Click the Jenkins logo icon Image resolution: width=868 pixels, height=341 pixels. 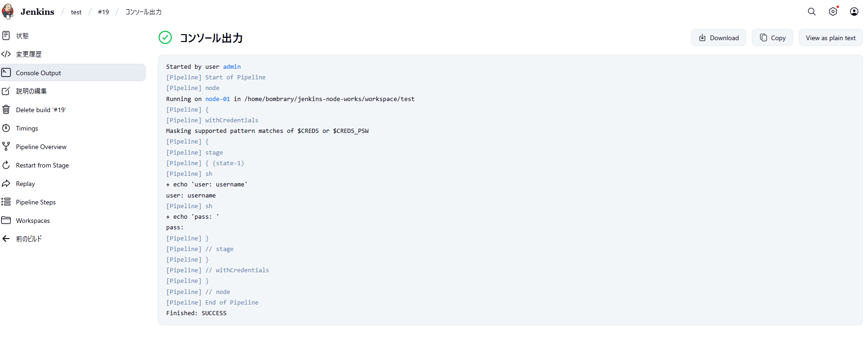pos(8,12)
